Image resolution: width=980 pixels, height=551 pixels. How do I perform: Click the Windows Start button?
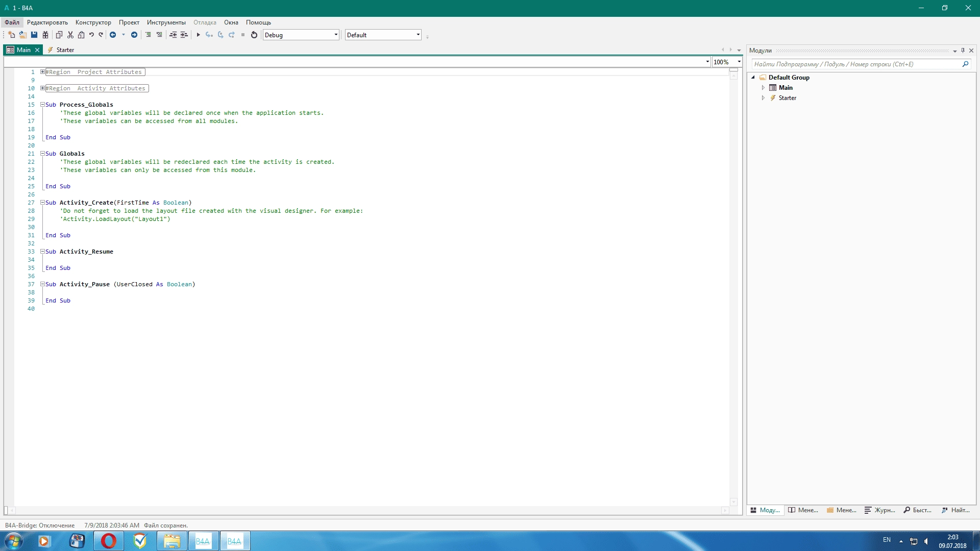coord(14,541)
